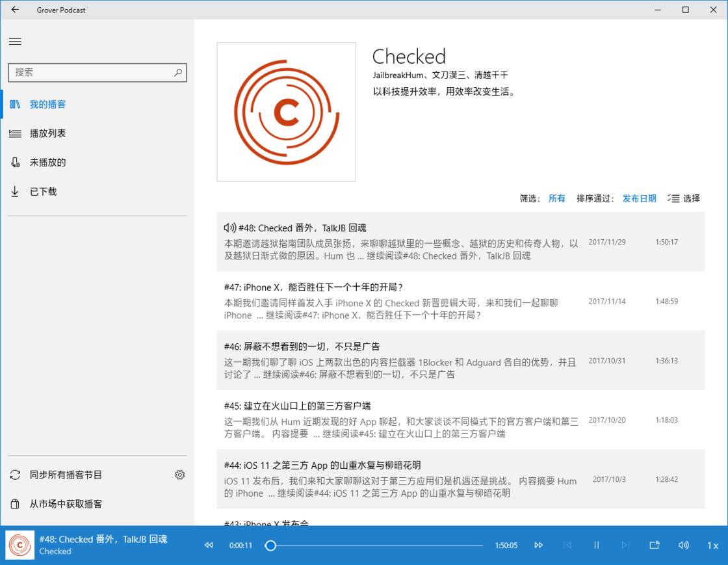Image resolution: width=728 pixels, height=565 pixels.
Task: Maximize the Grover Podcast window
Action: tap(685, 10)
